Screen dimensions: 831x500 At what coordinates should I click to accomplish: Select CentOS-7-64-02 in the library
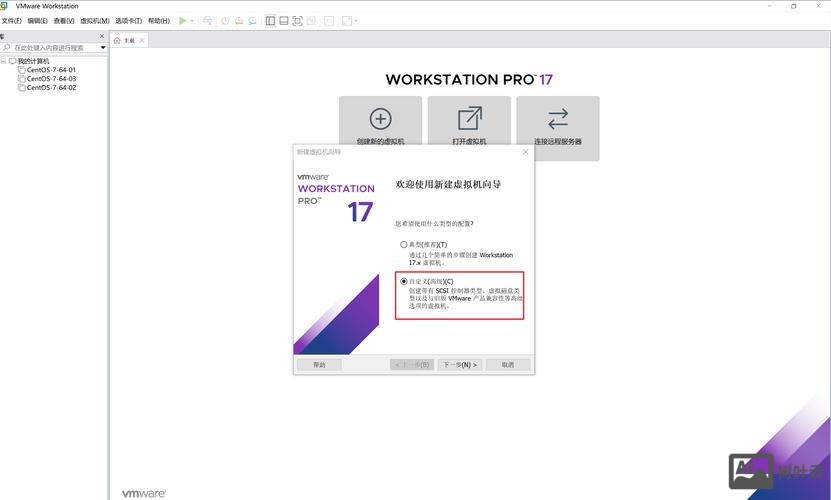(x=51, y=87)
